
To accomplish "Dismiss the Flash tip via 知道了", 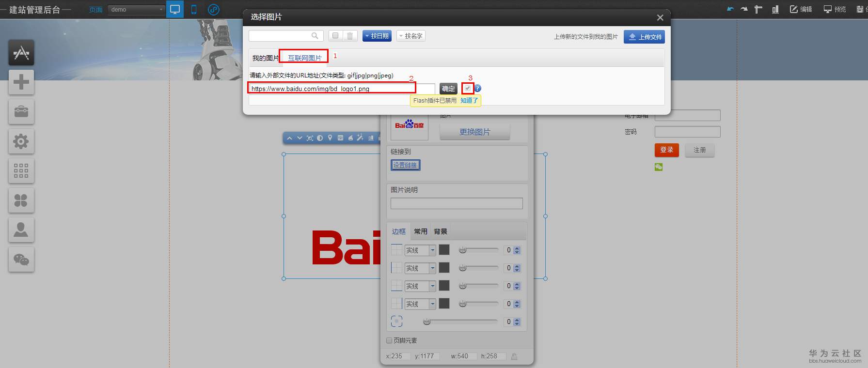I will [469, 100].
